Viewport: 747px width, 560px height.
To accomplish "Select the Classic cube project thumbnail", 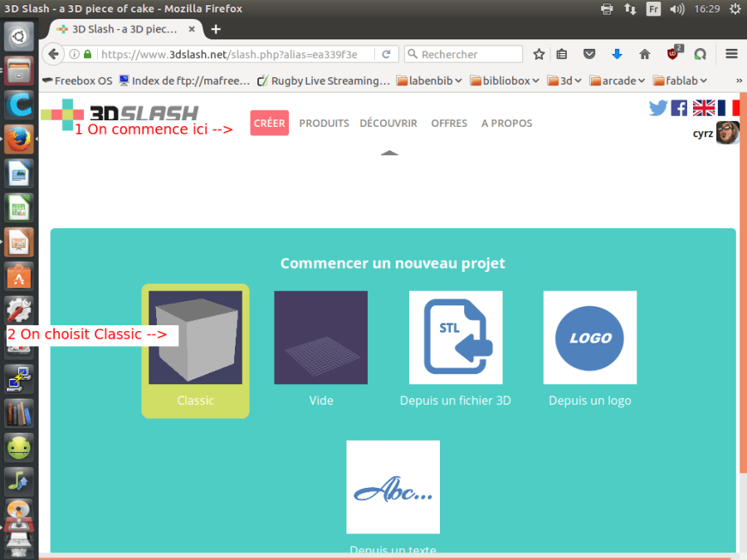I will pyautogui.click(x=195, y=338).
